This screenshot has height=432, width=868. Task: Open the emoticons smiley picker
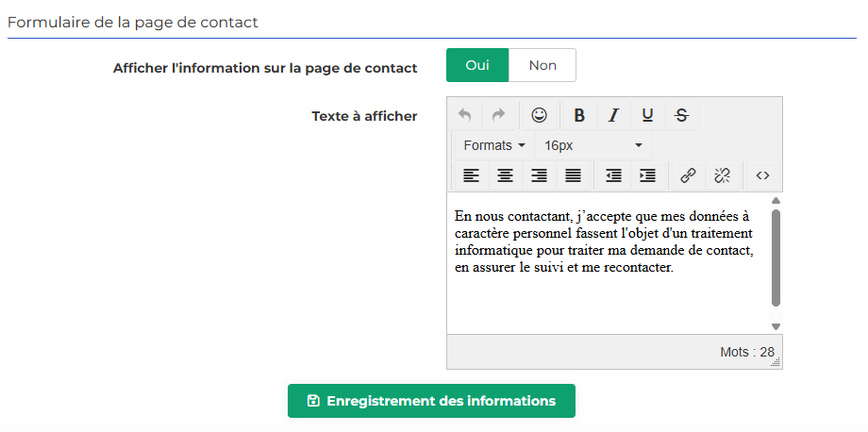[539, 115]
